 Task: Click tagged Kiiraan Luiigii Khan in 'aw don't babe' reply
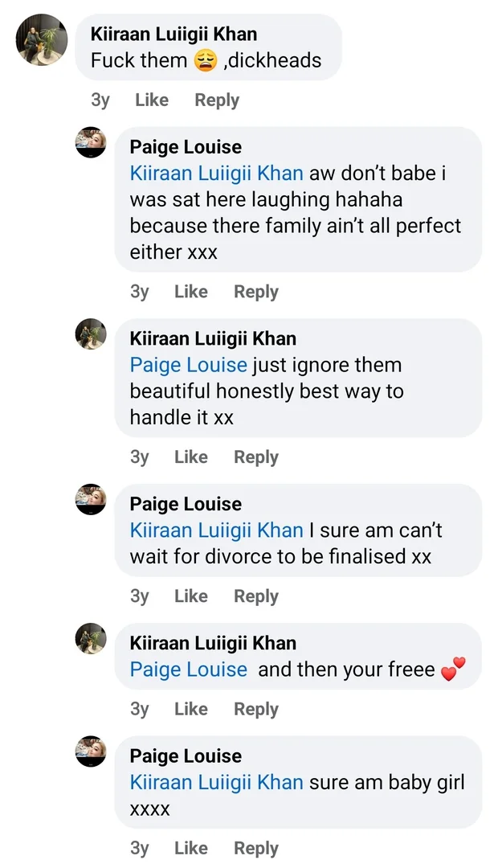(216, 174)
